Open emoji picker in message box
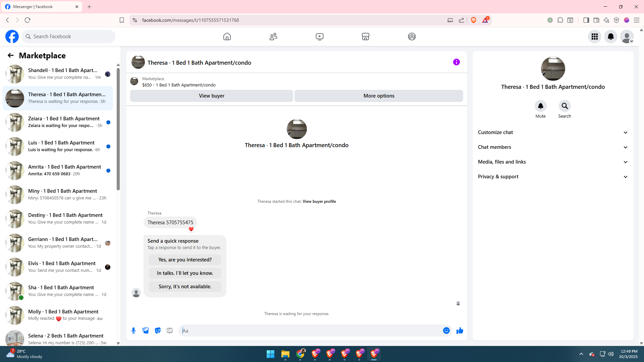 click(x=446, y=330)
